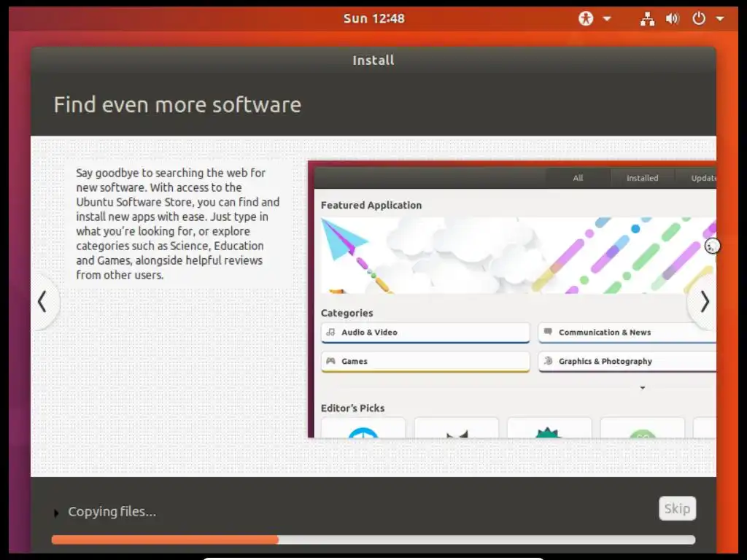
Task: Click the Find even more software heading
Action: (x=177, y=105)
